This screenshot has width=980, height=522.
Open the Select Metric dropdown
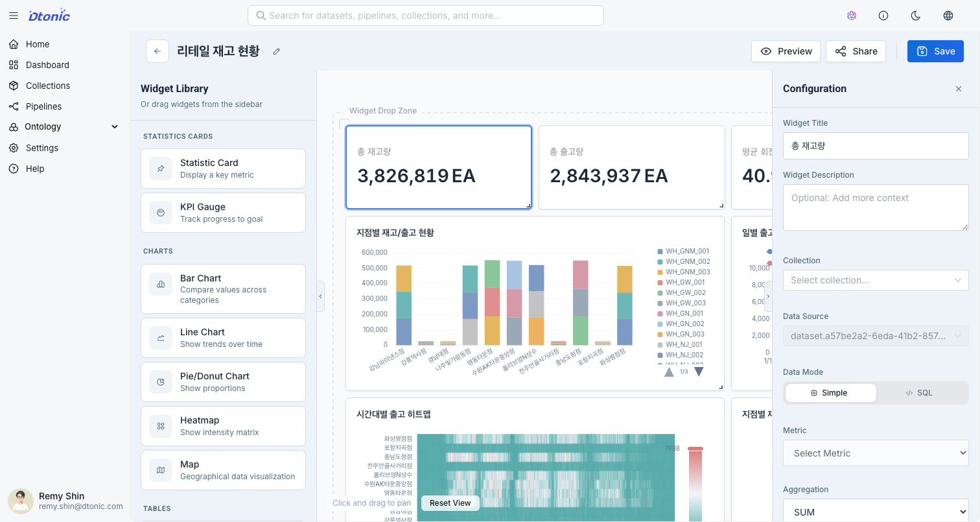(x=875, y=453)
